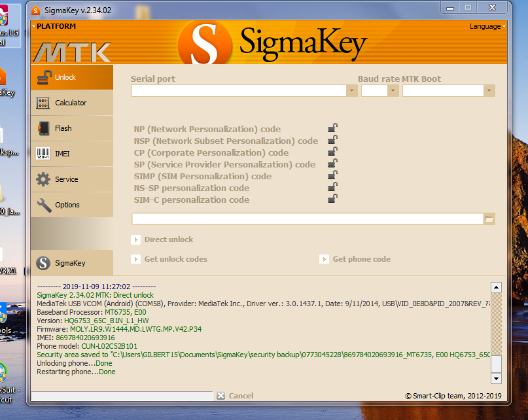Switch to the Flash section
528x420 pixels.
72,128
